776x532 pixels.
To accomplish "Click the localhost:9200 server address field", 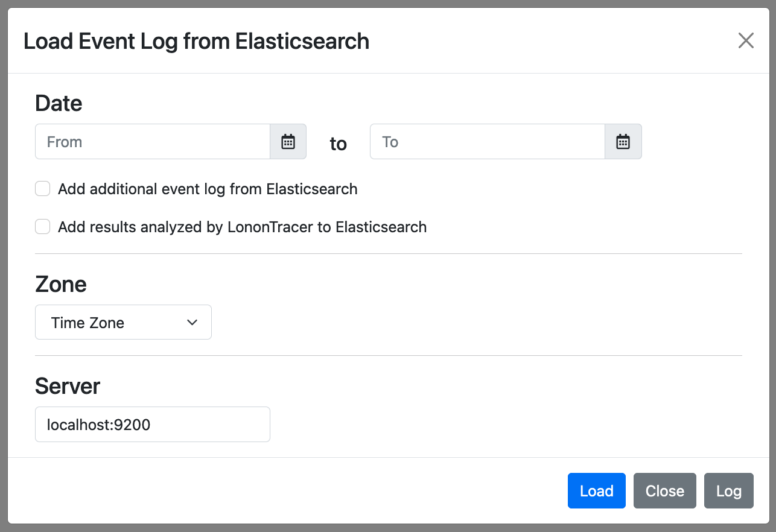I will tap(152, 424).
